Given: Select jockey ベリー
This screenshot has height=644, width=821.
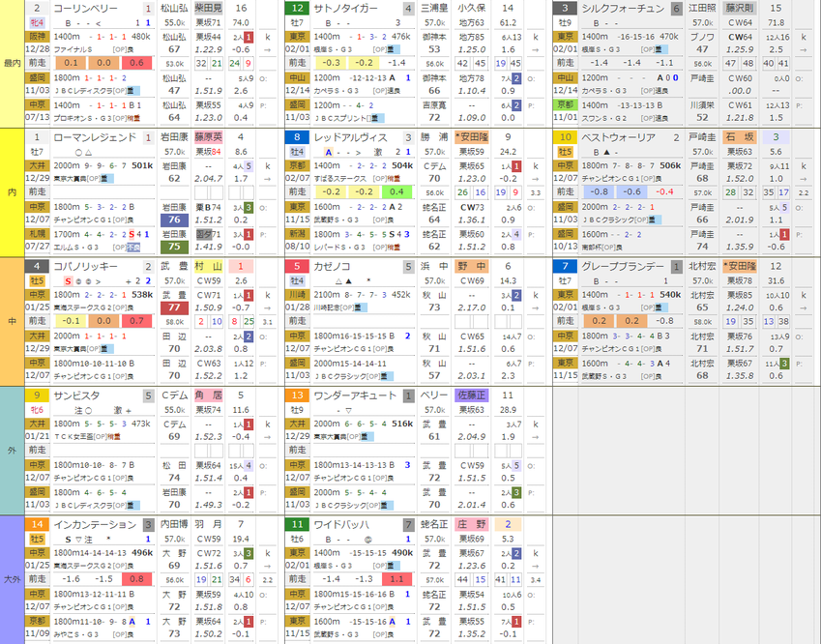Looking at the screenshot, I should pos(434,395).
